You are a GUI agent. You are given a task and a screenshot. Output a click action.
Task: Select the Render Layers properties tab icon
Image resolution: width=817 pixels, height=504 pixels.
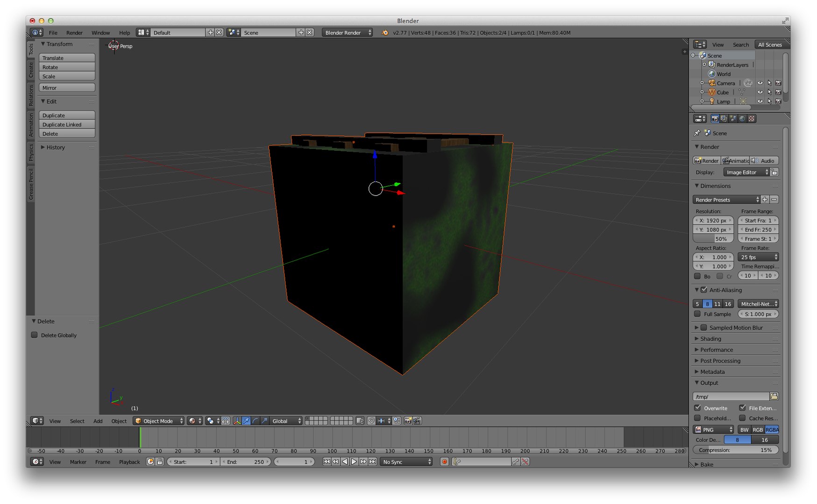pyautogui.click(x=724, y=119)
